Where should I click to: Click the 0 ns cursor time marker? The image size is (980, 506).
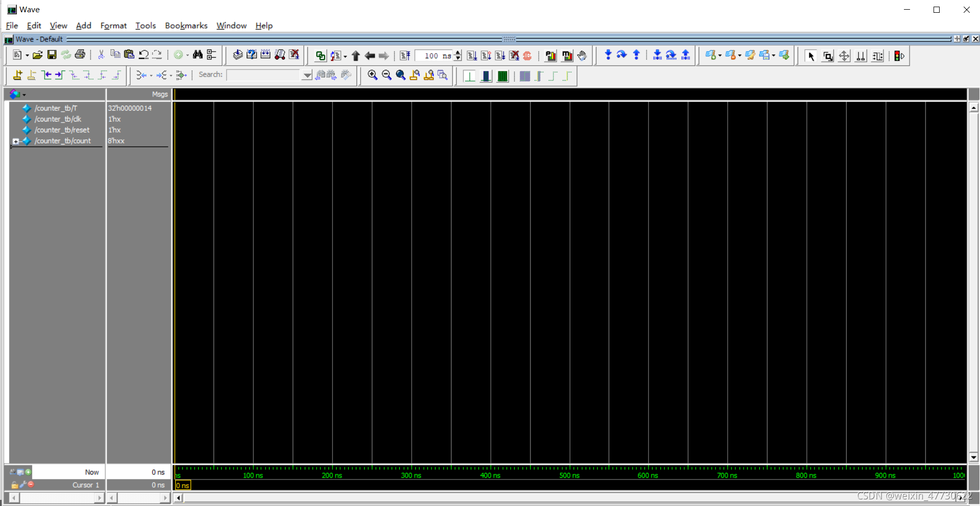[183, 485]
